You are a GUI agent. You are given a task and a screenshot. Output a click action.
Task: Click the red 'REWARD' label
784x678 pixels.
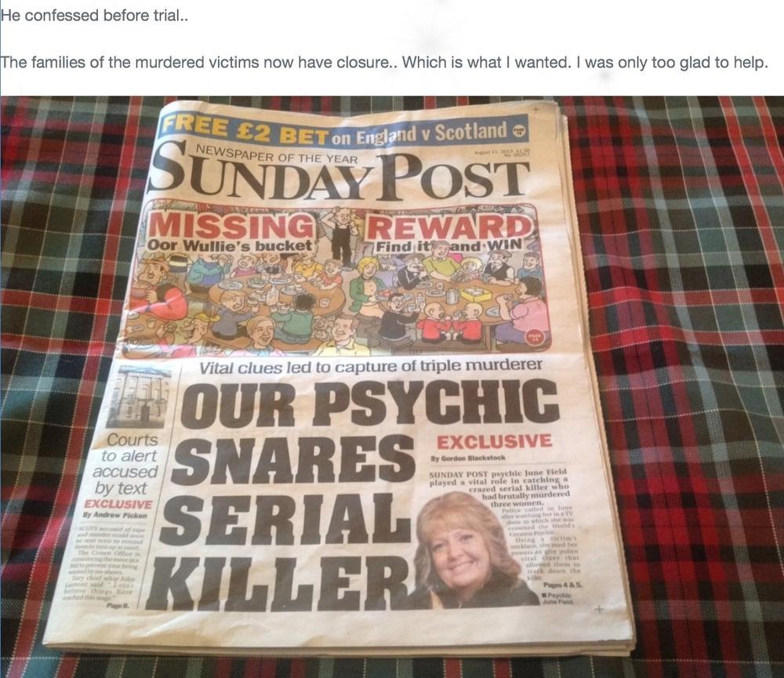[x=449, y=228]
